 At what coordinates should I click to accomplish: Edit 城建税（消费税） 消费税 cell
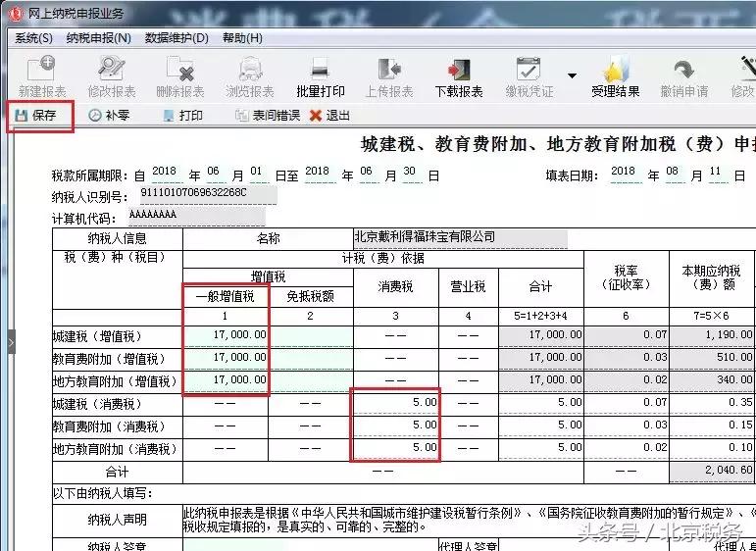click(x=396, y=404)
